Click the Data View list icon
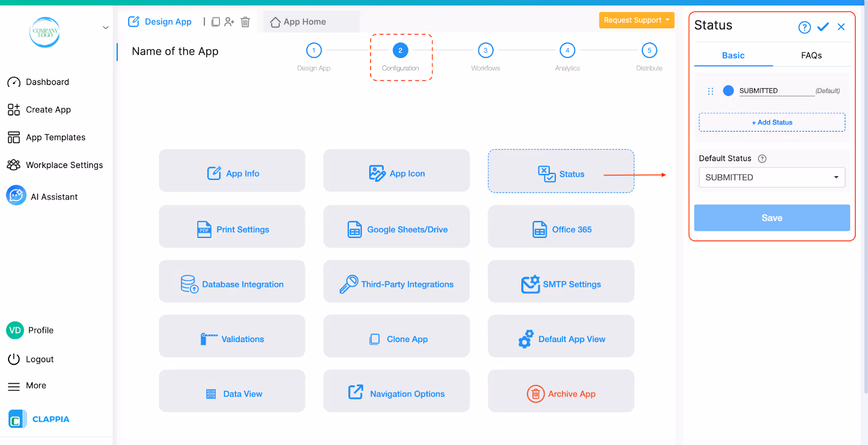This screenshot has width=868, height=445. coord(211,394)
